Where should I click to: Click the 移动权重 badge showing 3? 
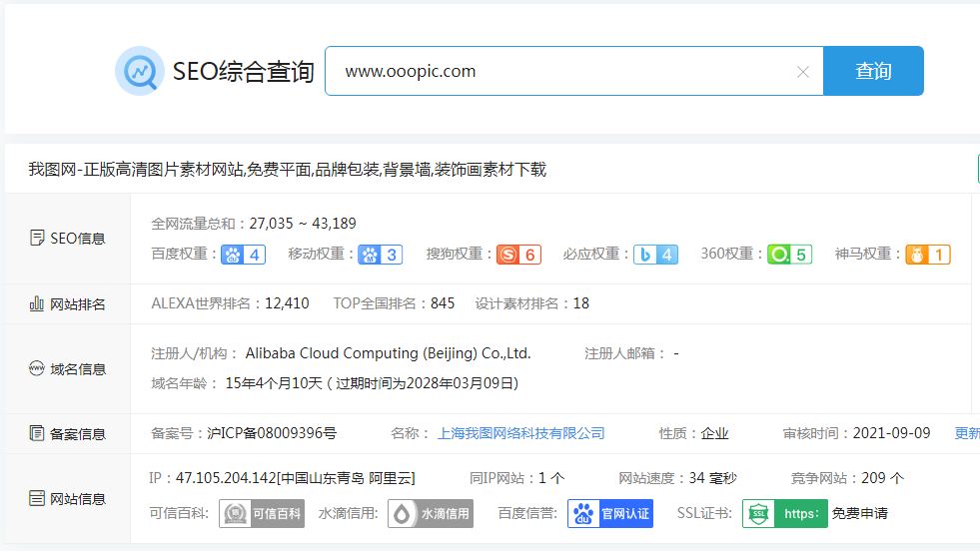click(x=380, y=255)
